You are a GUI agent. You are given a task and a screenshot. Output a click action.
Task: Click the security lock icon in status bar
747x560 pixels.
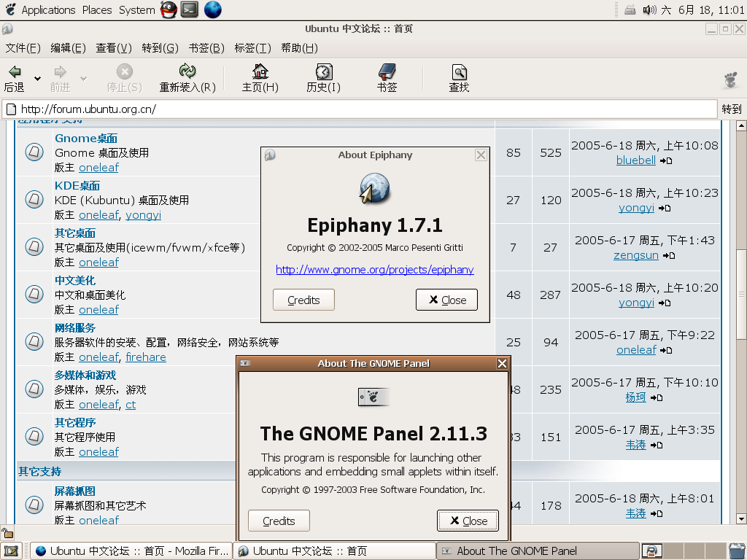7,533
